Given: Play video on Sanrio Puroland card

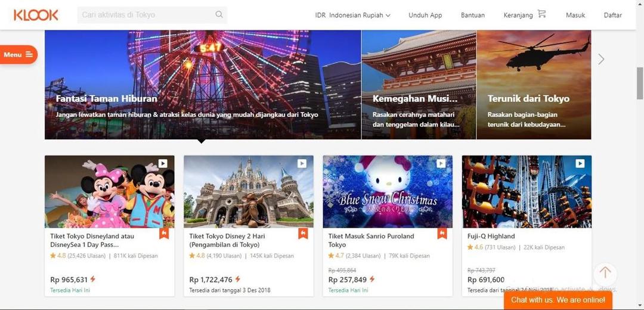Looking at the screenshot, I should pyautogui.click(x=441, y=163).
